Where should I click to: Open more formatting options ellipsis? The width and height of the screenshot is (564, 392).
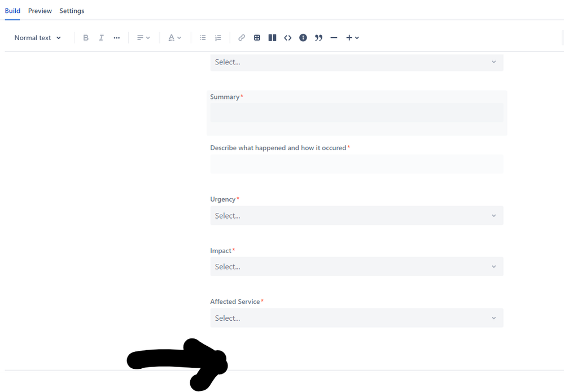[116, 38]
